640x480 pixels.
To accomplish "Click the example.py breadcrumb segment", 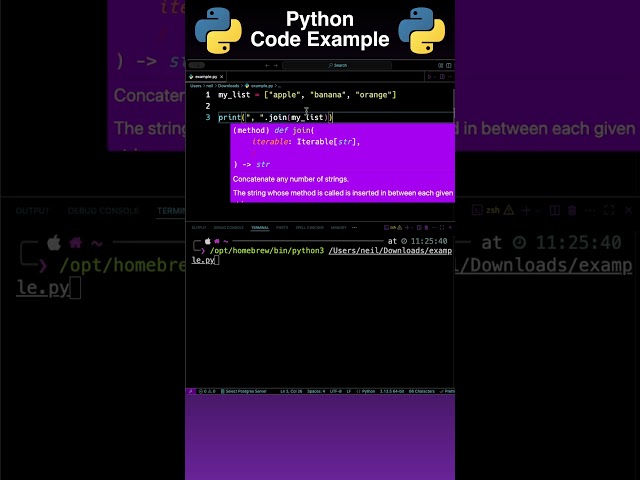I will point(259,86).
